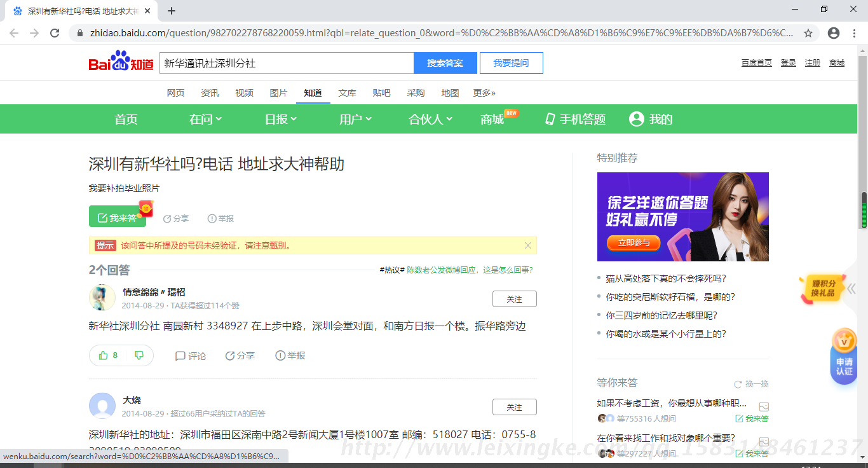
Task: Open Chrome's three-dot menu
Action: coord(855,33)
